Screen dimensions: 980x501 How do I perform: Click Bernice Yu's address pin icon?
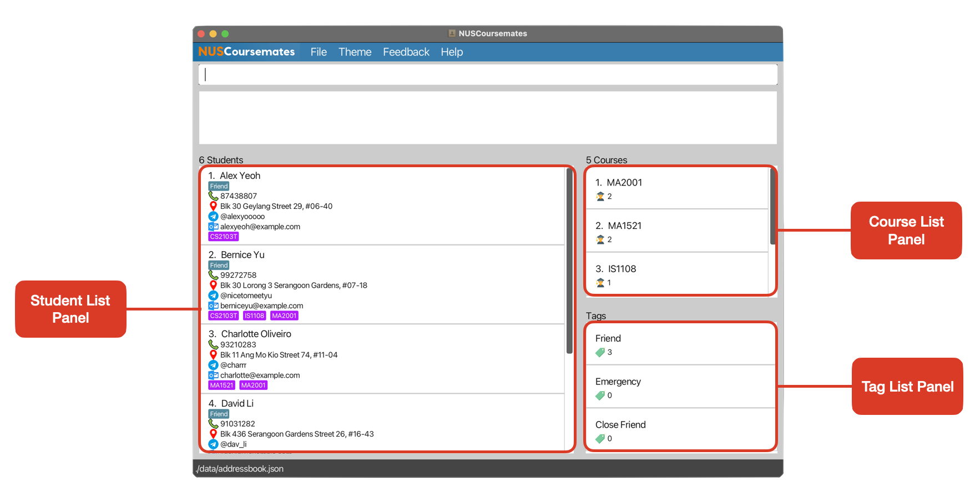click(x=213, y=285)
